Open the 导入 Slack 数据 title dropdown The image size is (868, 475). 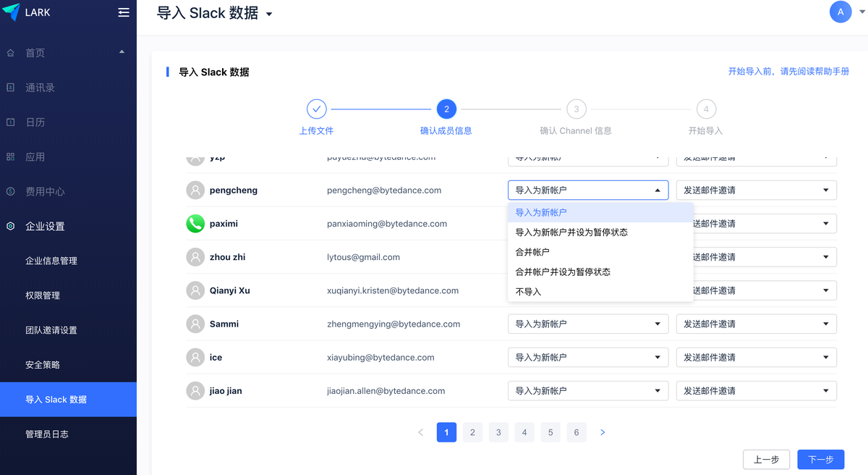[x=269, y=13]
